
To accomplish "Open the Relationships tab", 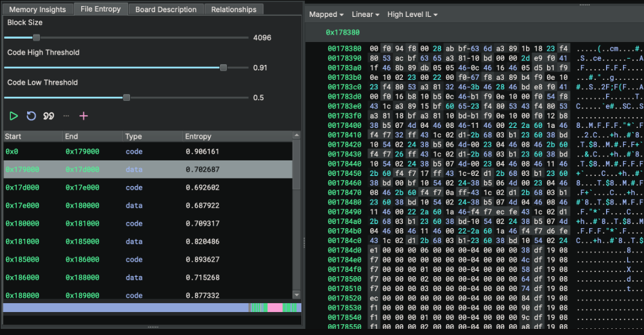I will coord(234,9).
